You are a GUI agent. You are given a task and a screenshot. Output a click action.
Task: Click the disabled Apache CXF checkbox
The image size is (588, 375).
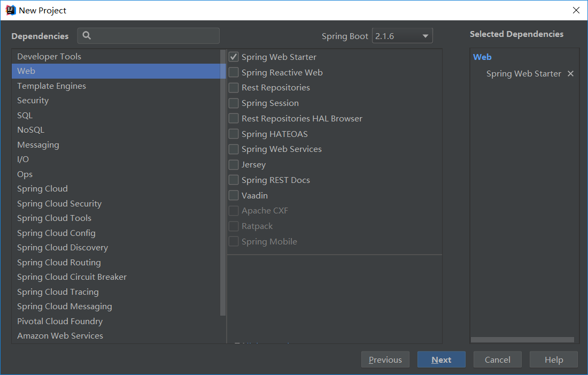click(x=234, y=211)
